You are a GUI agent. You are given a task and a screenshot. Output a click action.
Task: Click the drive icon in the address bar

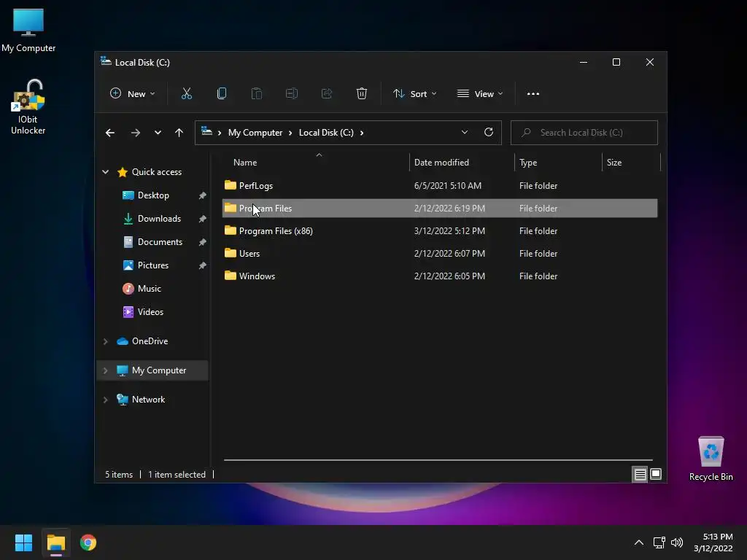206,131
